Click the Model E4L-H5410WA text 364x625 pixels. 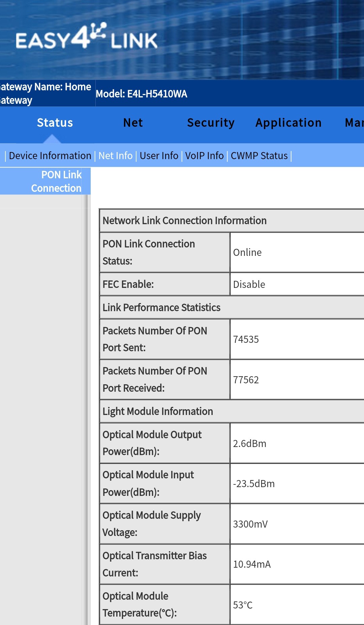tap(141, 94)
